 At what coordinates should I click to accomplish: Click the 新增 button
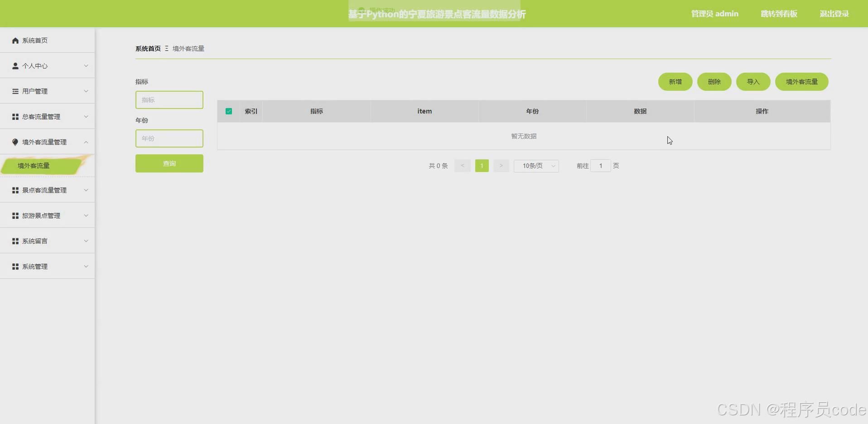(675, 82)
